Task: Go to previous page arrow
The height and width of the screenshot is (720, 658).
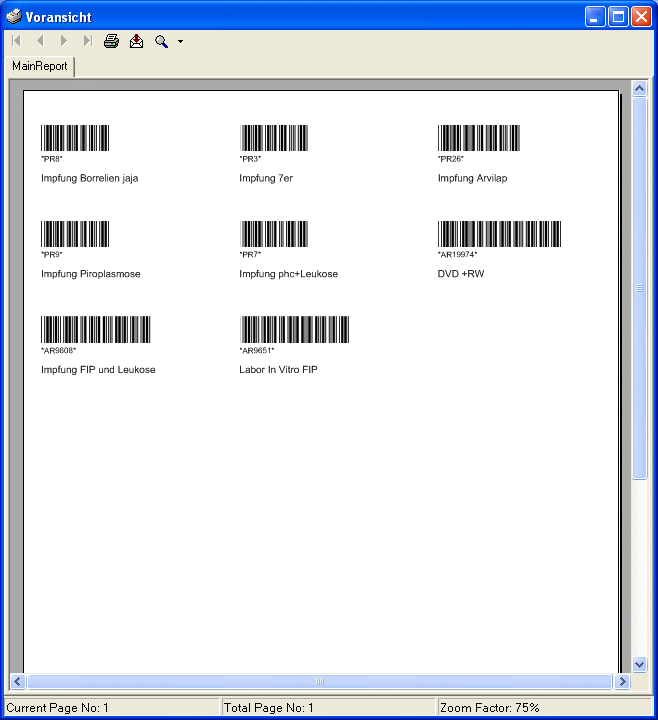Action: [40, 41]
